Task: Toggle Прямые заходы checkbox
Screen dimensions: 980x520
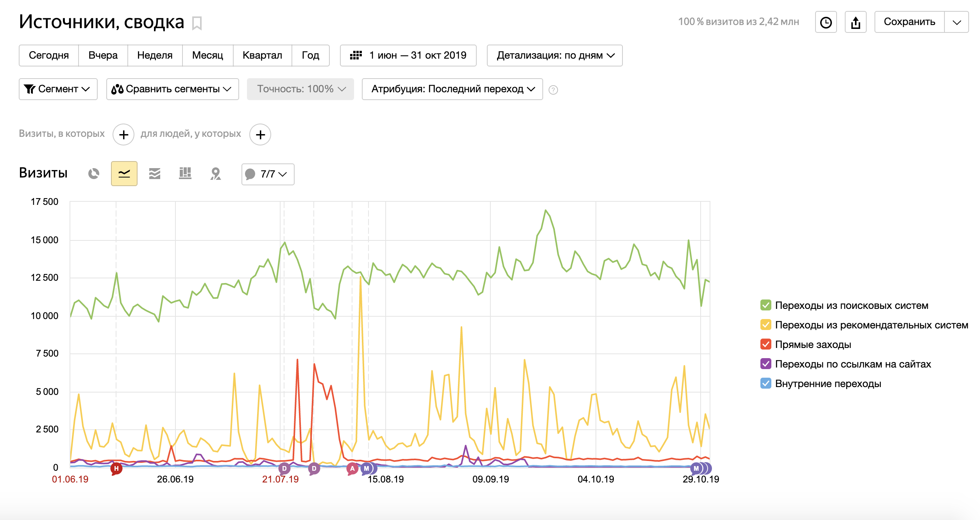Action: tap(765, 344)
